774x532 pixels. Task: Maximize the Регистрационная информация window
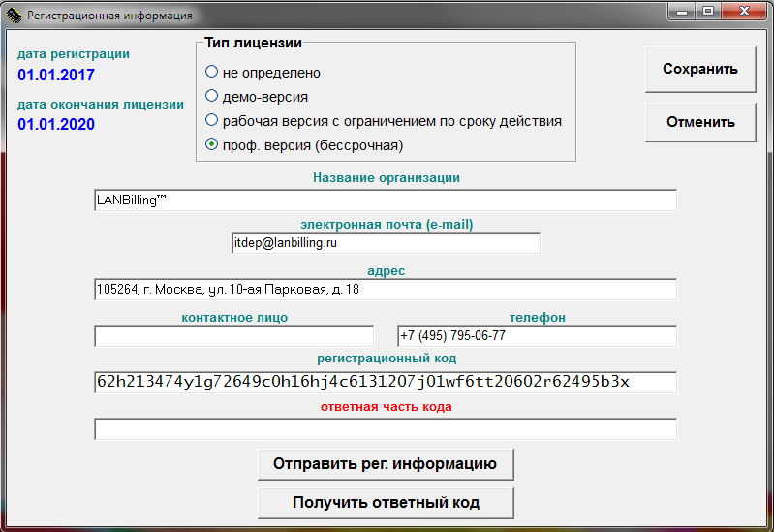tap(708, 11)
